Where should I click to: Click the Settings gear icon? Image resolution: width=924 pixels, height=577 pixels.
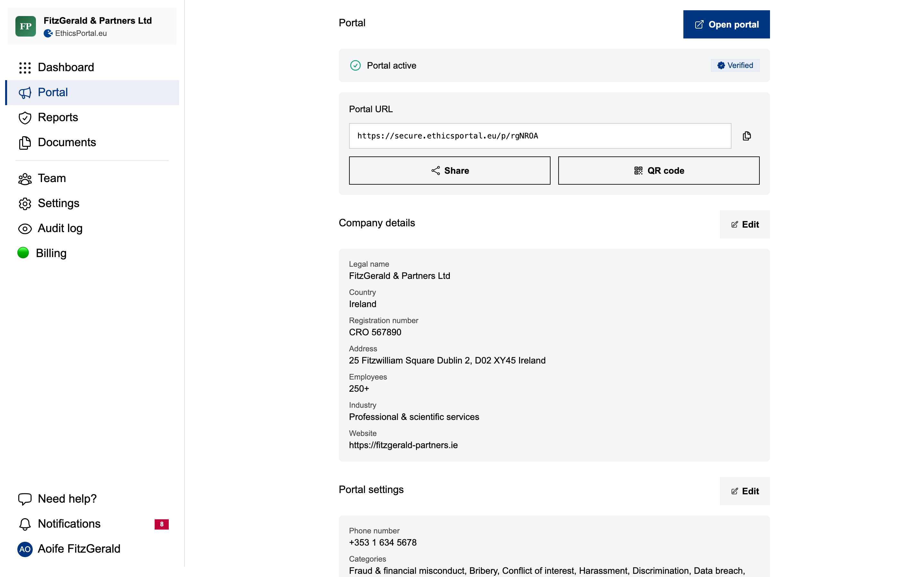pyautogui.click(x=25, y=204)
